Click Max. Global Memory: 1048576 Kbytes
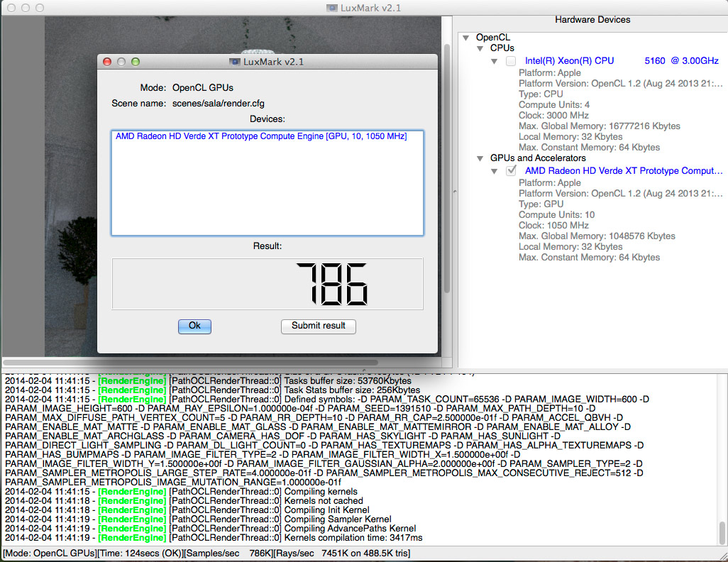Viewport: 728px width, 562px height. click(597, 236)
